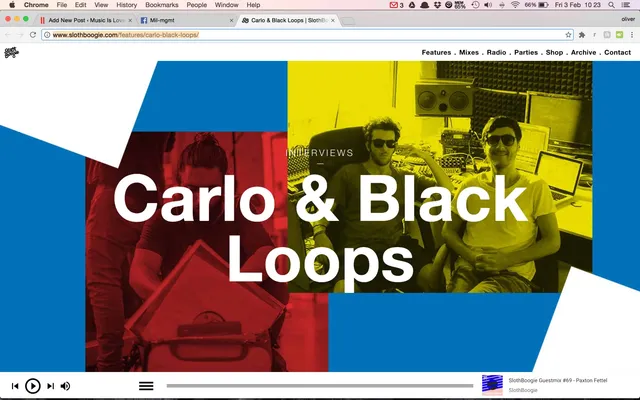
Task: Open the playlist hamburger menu in the player
Action: click(146, 386)
